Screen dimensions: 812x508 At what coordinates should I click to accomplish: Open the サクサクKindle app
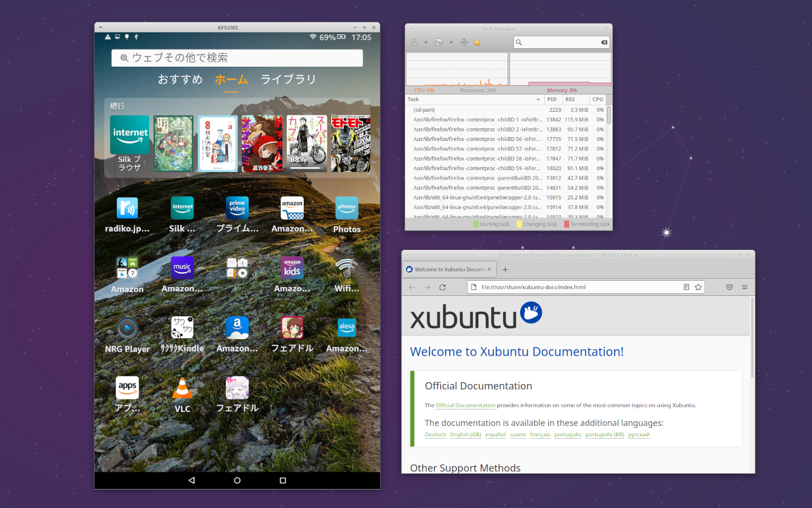tap(182, 328)
